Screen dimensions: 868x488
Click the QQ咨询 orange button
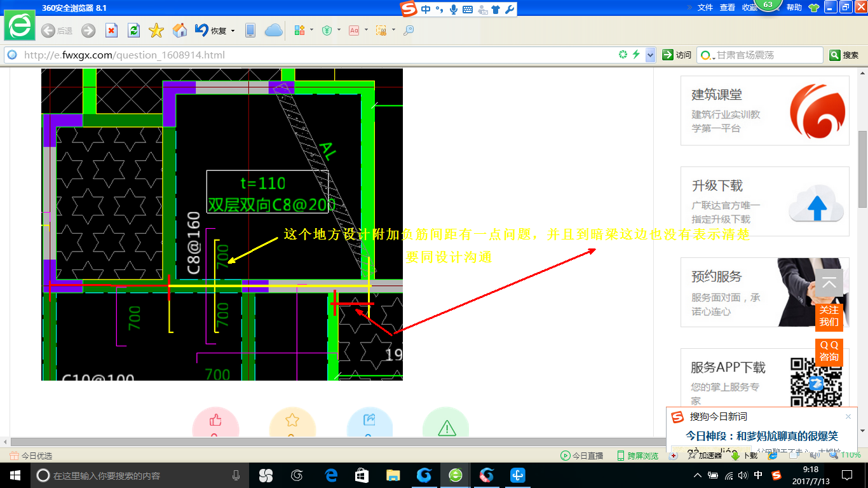(x=829, y=351)
